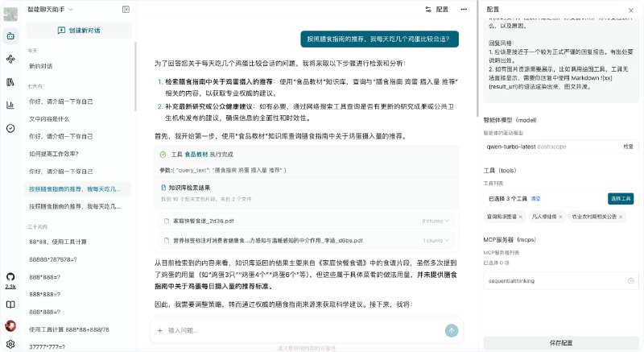Open the 智能聊天助手 dropdown
644x352 pixels.
point(50,9)
